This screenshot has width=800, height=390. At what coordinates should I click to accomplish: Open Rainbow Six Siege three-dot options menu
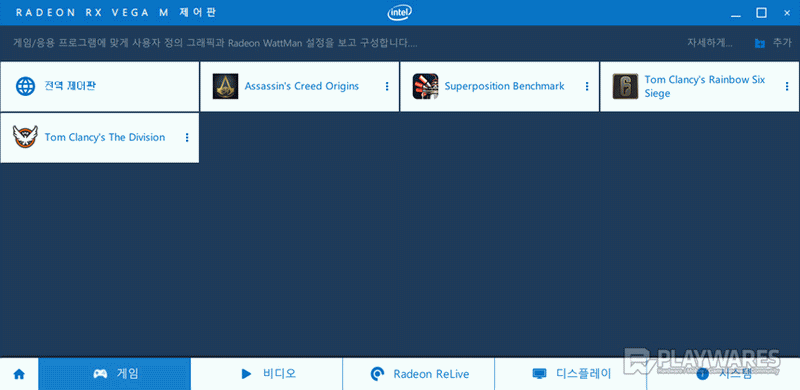[x=787, y=86]
